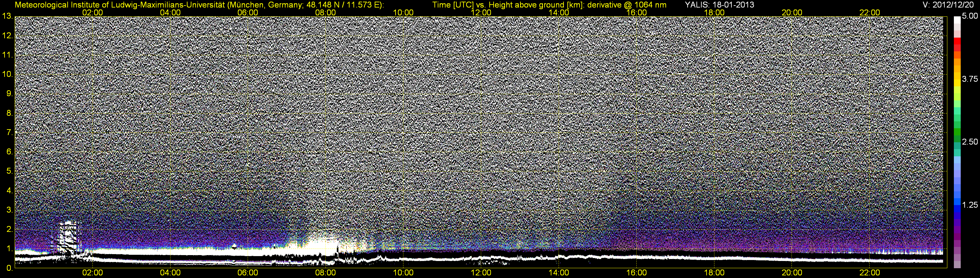The image size is (980, 278).
Task: Click the 12:00 label on the bottom time axis
Action: click(481, 273)
